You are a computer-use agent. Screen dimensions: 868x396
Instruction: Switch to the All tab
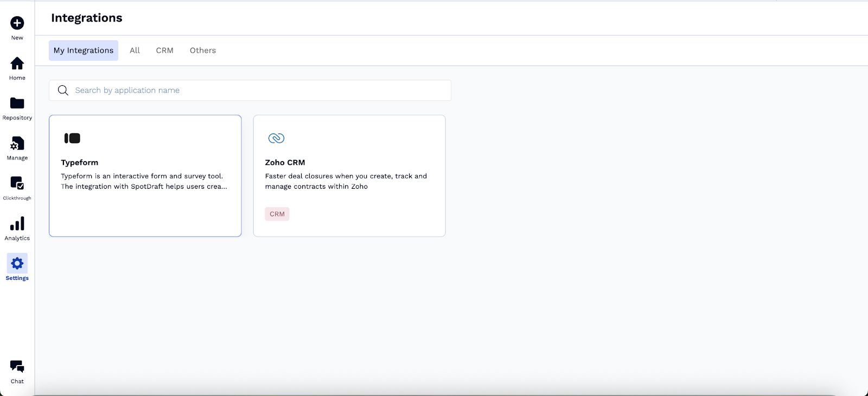click(x=135, y=50)
